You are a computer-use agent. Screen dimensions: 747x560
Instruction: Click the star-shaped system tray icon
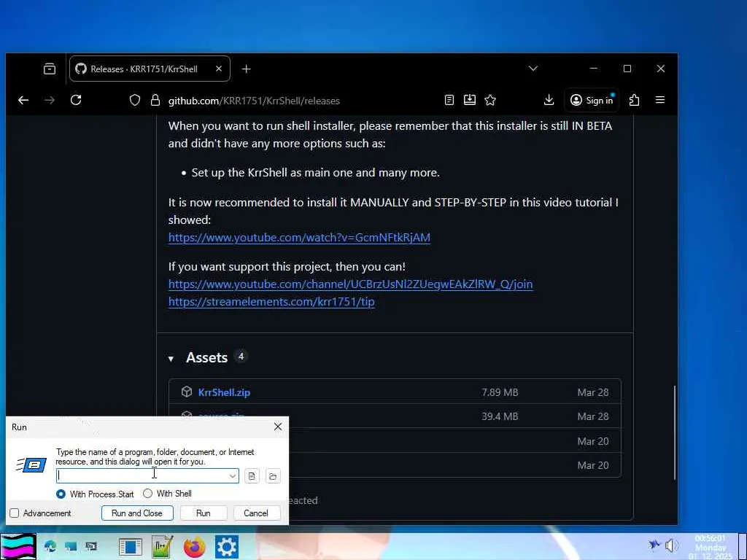point(654,545)
